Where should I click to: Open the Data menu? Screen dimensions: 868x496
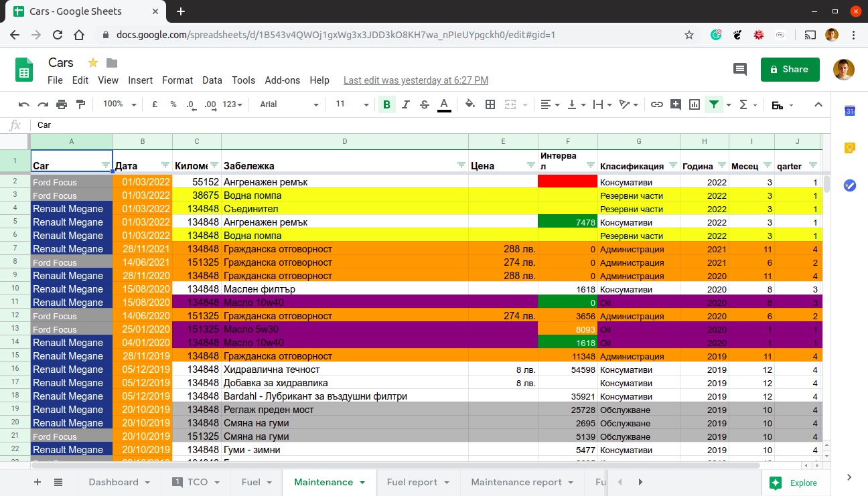point(212,80)
